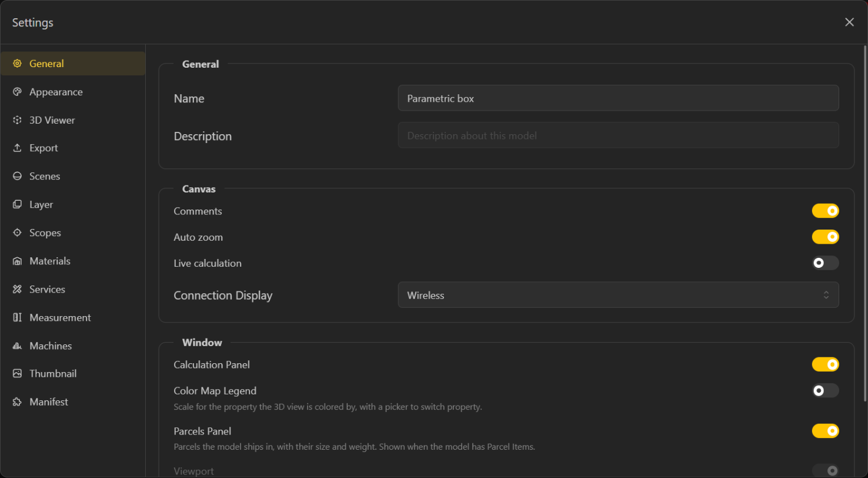Disable the Parcels Panel toggle
Viewport: 868px width, 478px height.
(x=825, y=431)
